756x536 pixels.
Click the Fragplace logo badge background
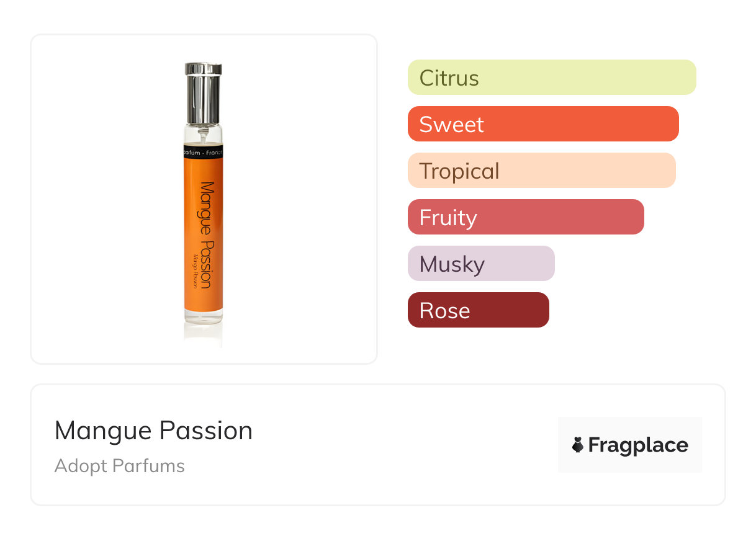630,428
